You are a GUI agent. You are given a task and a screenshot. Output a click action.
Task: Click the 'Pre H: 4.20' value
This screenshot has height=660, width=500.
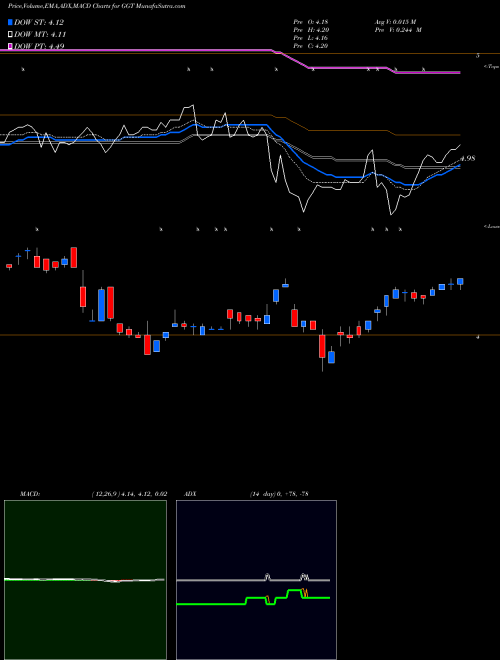[x=311, y=30]
